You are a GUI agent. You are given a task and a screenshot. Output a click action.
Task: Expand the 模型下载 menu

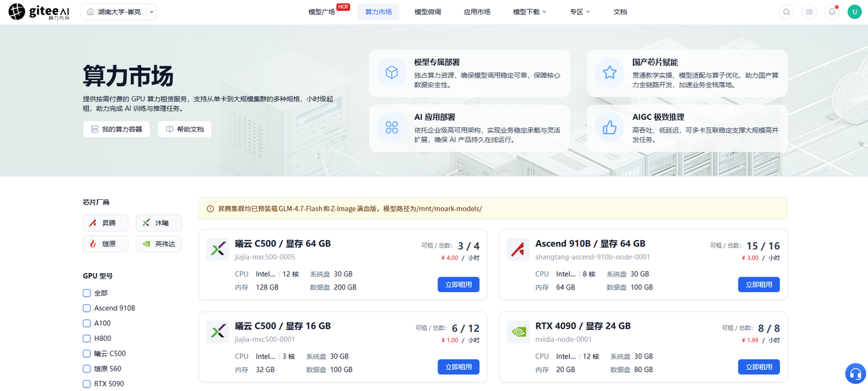[530, 12]
